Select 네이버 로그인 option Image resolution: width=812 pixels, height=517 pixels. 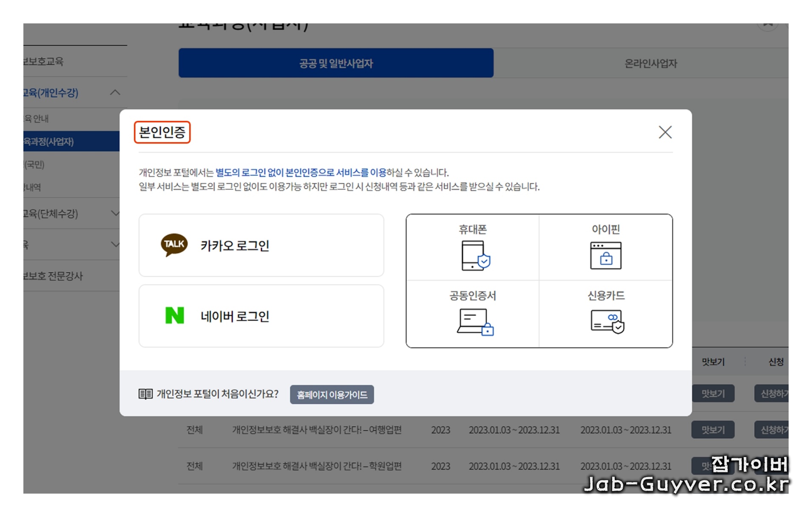(x=261, y=316)
